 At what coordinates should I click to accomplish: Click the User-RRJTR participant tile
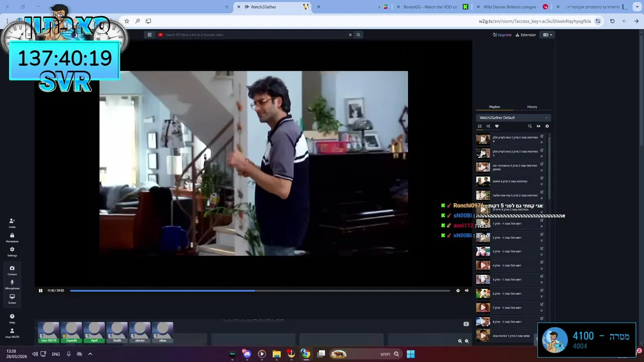click(49, 333)
